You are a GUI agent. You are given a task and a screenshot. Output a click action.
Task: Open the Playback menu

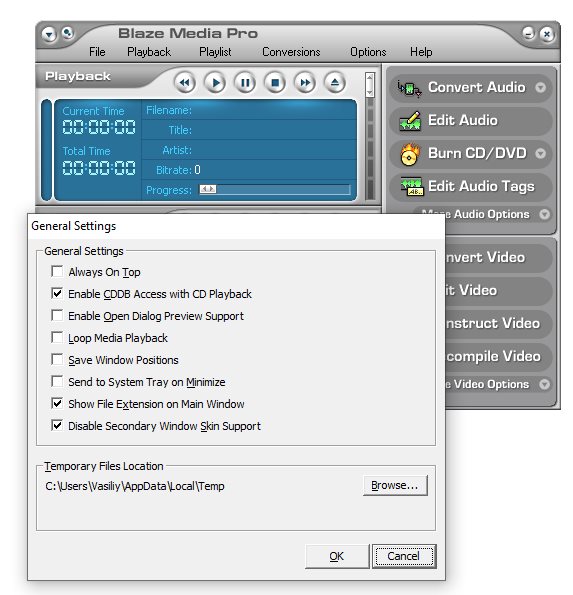pyautogui.click(x=149, y=52)
